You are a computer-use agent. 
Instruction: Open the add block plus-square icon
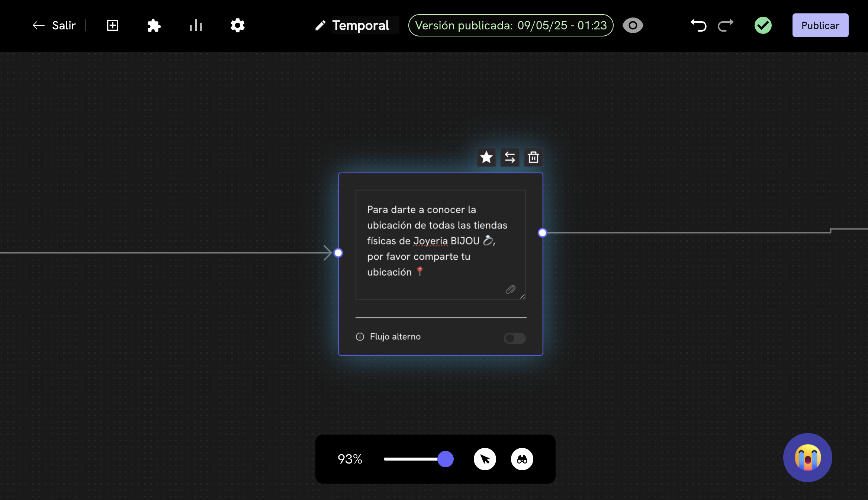(112, 25)
